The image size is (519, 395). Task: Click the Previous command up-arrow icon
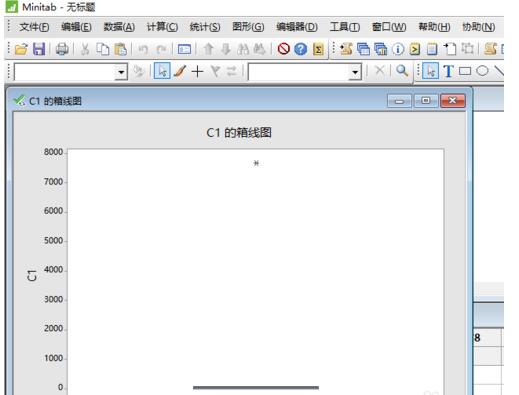[x=209, y=49]
